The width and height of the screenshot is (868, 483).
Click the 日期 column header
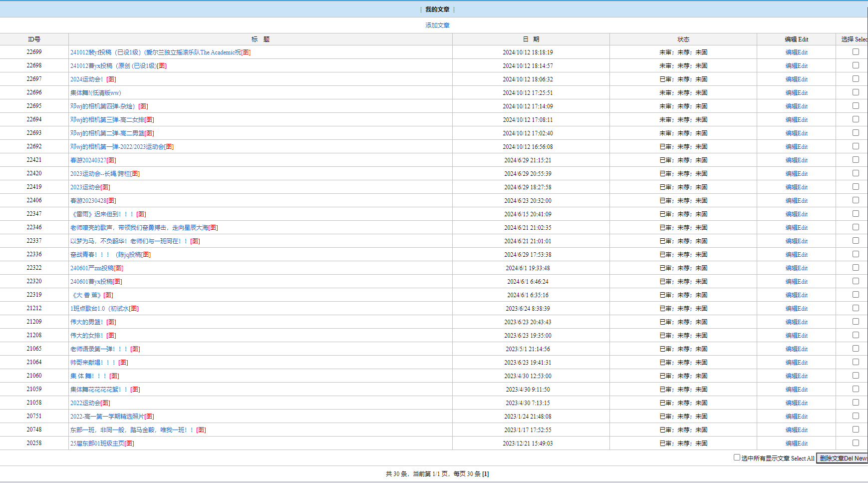coord(531,39)
